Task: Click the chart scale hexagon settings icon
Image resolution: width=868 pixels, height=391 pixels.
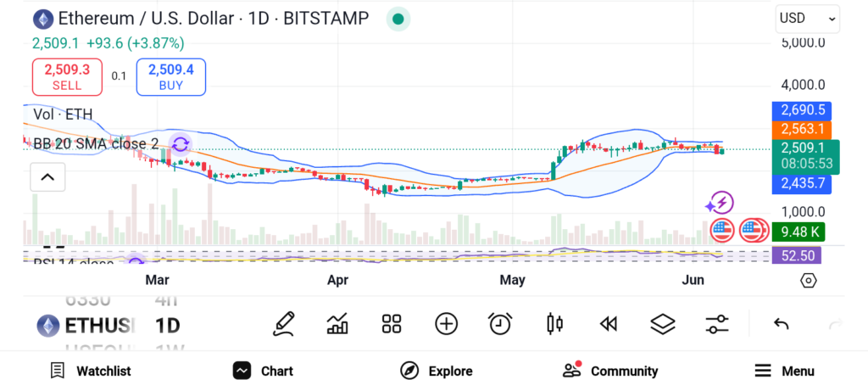Action: tap(808, 281)
